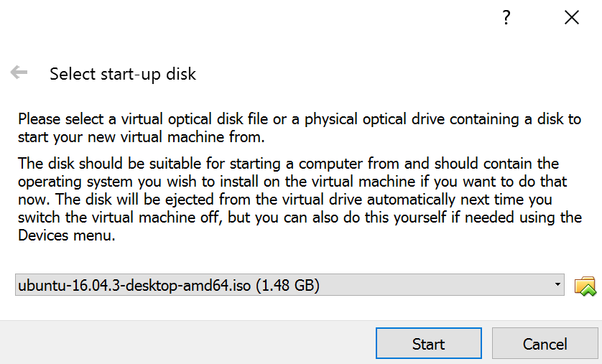
Task: Select the 1.48 GB ISO entry field
Action: pyautogui.click(x=290, y=284)
